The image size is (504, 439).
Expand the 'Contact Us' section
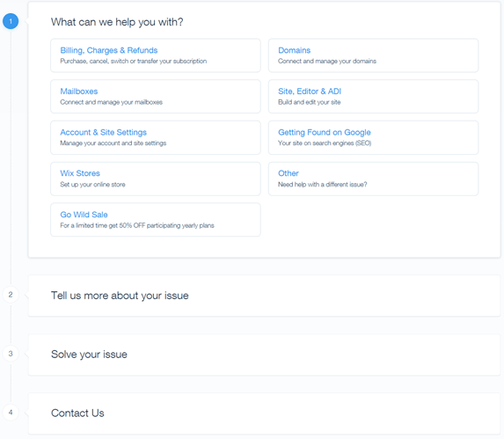click(x=264, y=413)
